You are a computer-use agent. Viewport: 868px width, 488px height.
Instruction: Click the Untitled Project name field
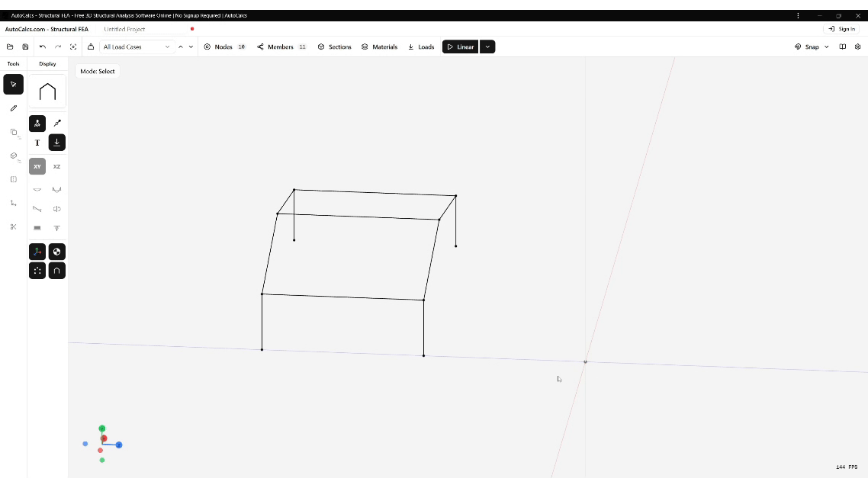(124, 29)
